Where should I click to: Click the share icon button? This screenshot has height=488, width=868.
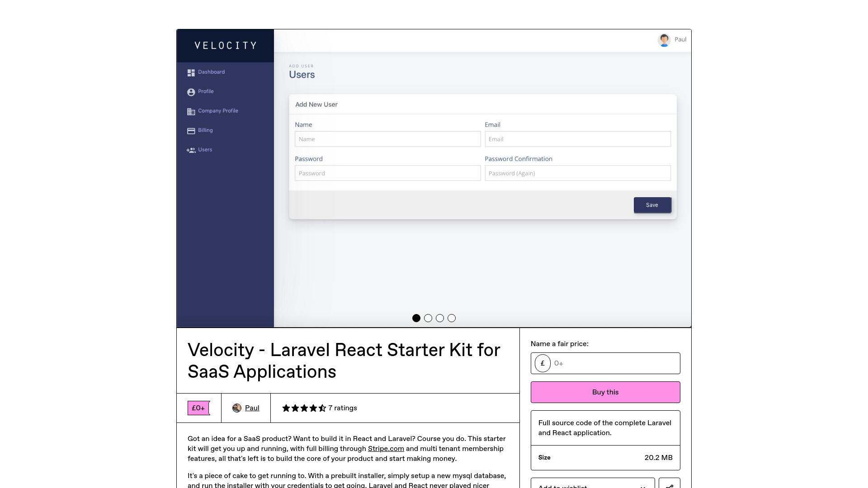(x=670, y=483)
